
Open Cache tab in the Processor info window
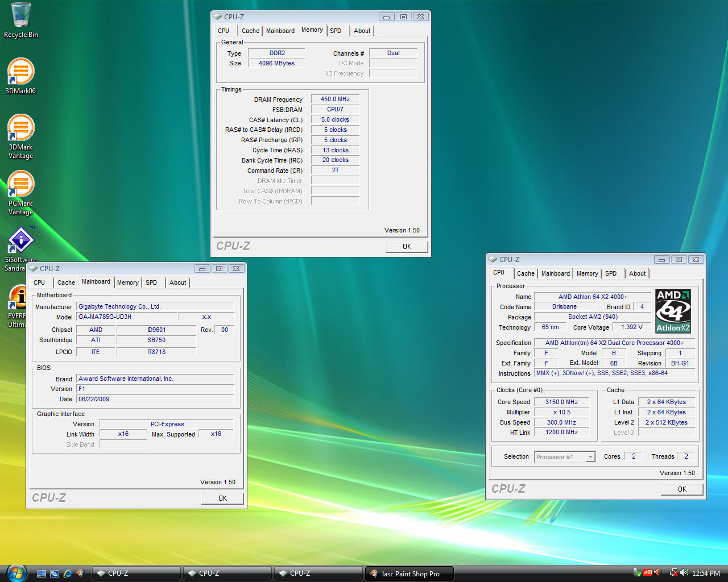(526, 273)
